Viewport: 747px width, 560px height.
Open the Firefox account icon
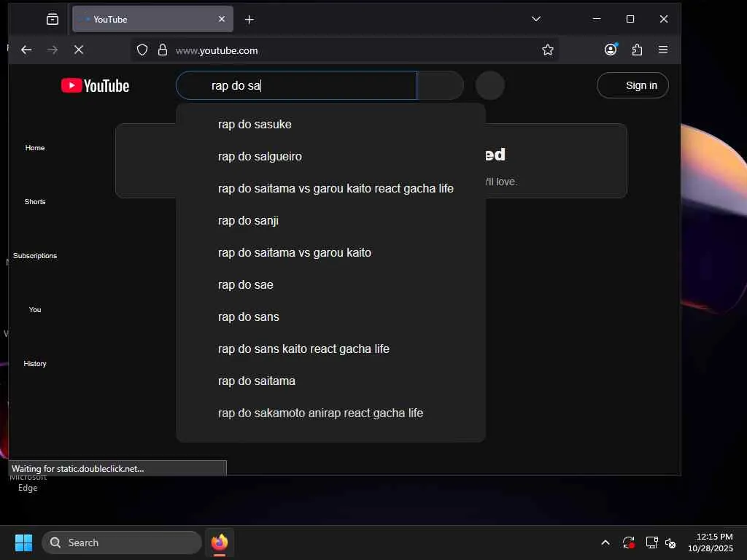tap(611, 50)
